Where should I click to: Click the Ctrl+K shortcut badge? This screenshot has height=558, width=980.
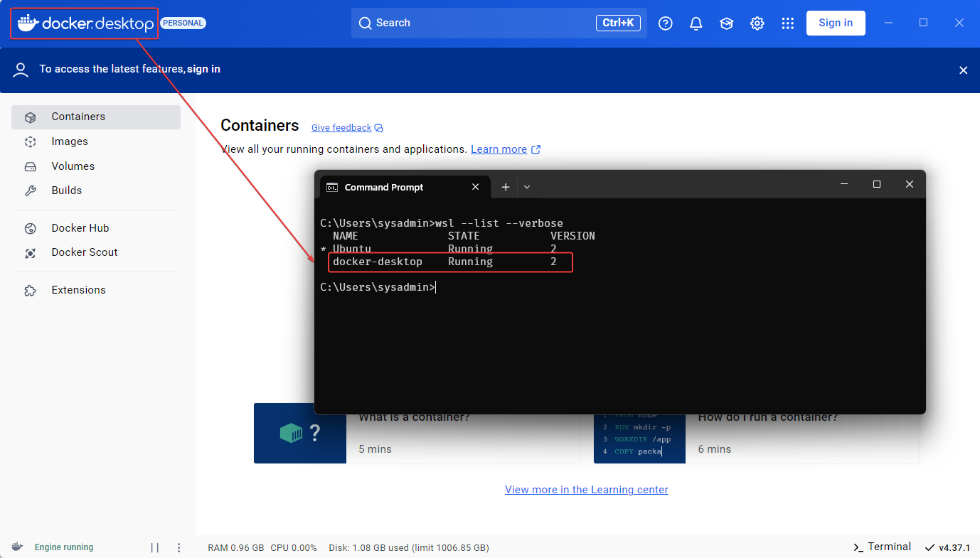click(618, 23)
